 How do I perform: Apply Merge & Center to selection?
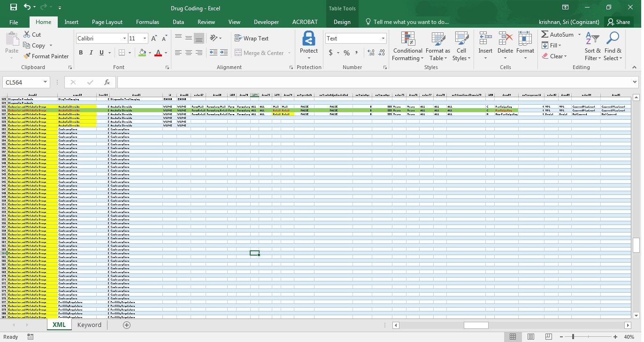262,53
